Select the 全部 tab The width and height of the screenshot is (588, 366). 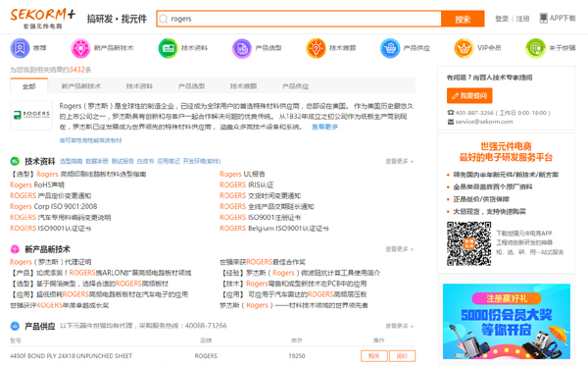click(x=28, y=86)
